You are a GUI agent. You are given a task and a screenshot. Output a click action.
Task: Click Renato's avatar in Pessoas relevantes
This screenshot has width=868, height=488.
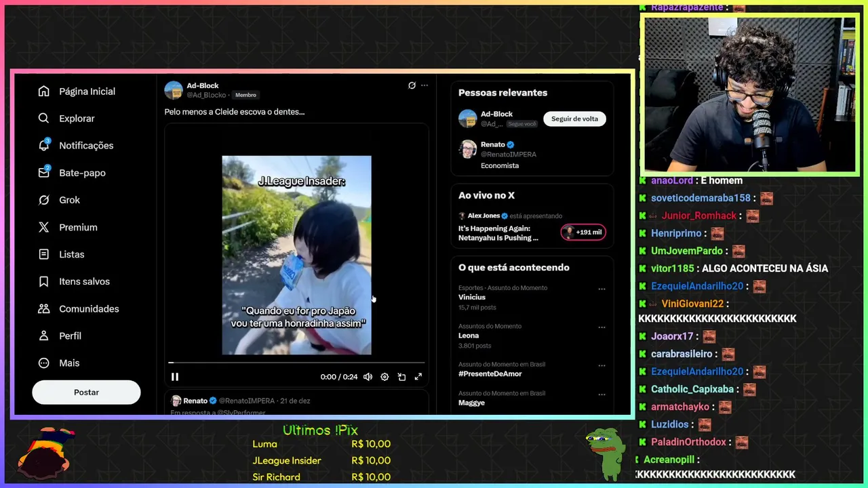tap(468, 149)
